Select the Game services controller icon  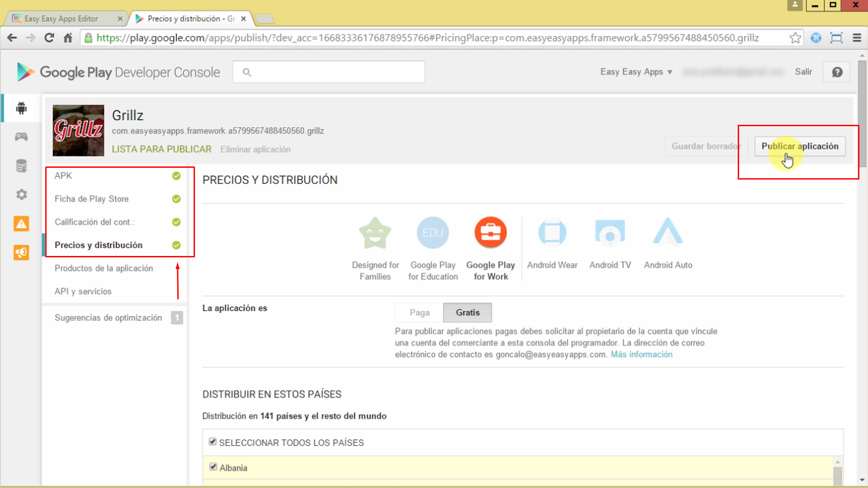[21, 137]
